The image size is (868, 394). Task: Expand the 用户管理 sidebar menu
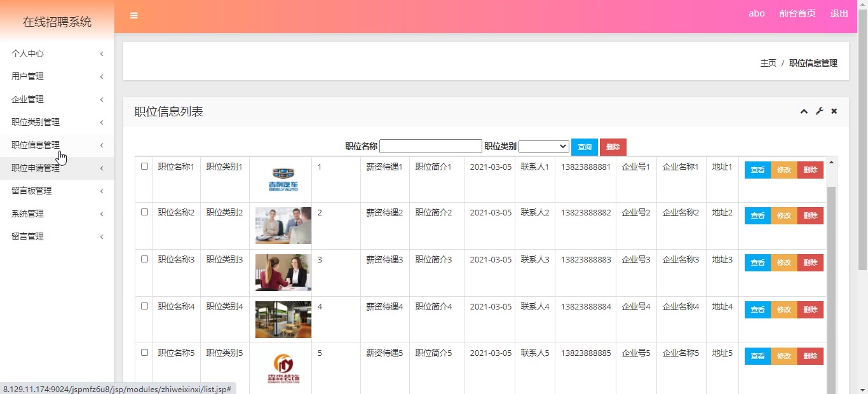(x=57, y=76)
